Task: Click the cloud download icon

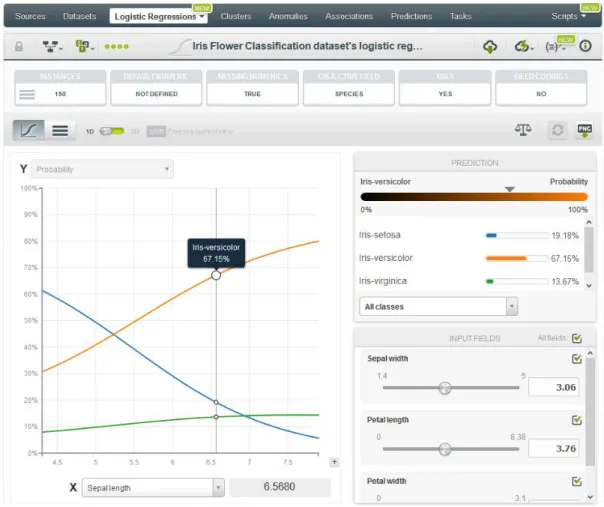Action: pyautogui.click(x=490, y=47)
